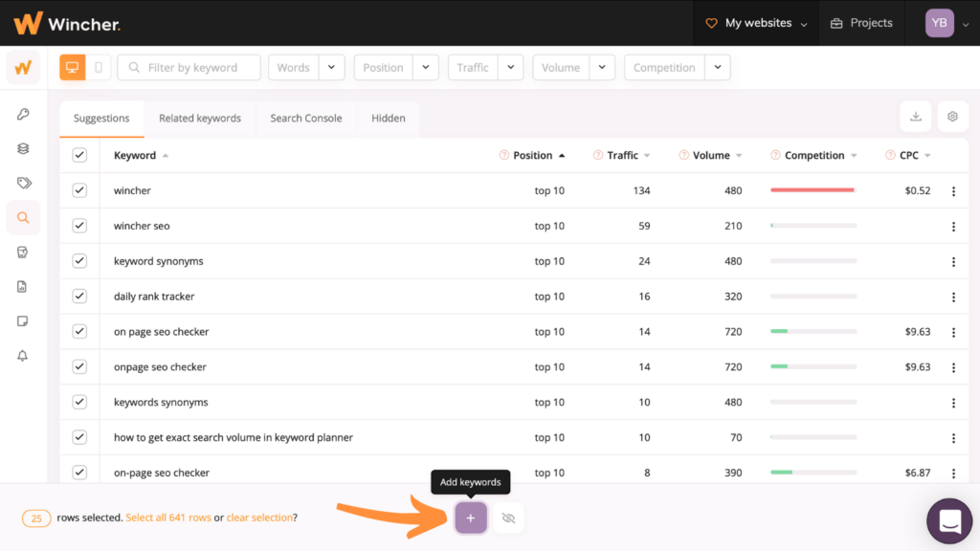
Task: Hide the selected keywords with crossed-eye button
Action: (508, 518)
